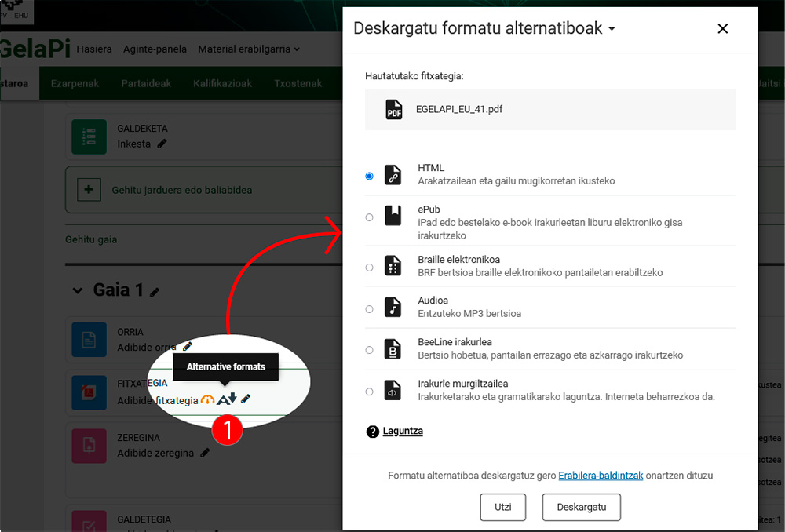The width and height of the screenshot is (785, 532).
Task: Select the Braille elektronikoa option
Action: [x=369, y=267]
